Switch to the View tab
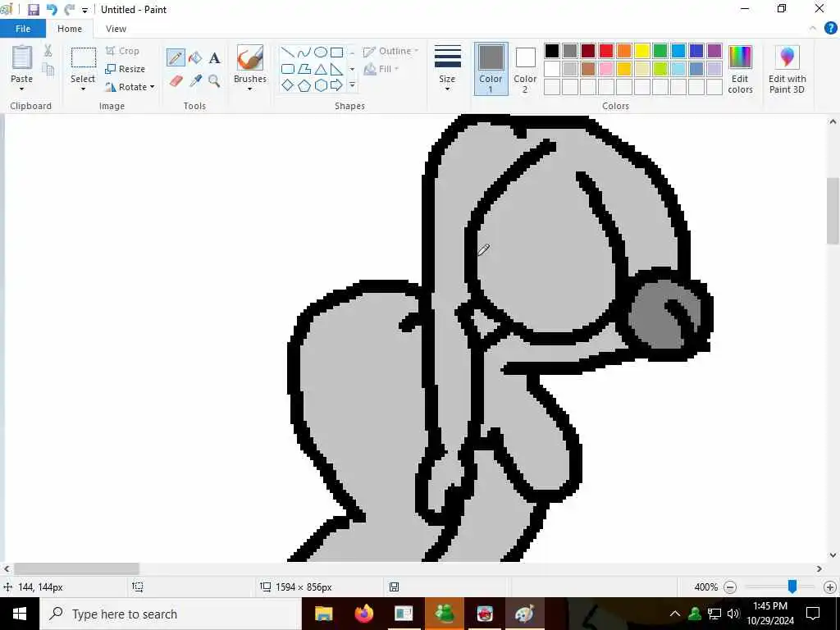Image resolution: width=840 pixels, height=630 pixels. point(116,29)
